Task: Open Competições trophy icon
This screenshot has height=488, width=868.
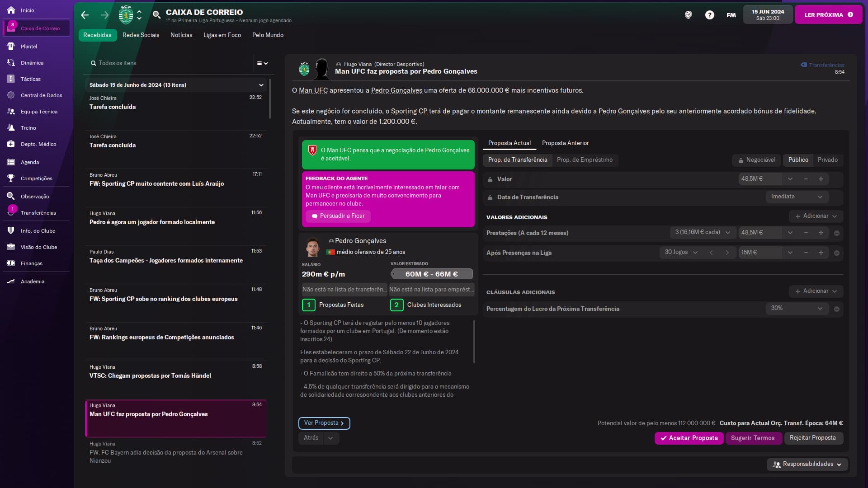Action: [x=11, y=178]
